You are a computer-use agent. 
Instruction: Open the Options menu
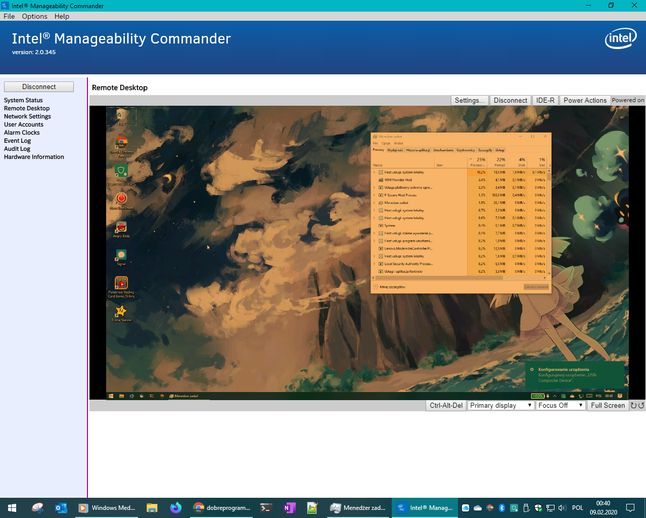tap(35, 16)
